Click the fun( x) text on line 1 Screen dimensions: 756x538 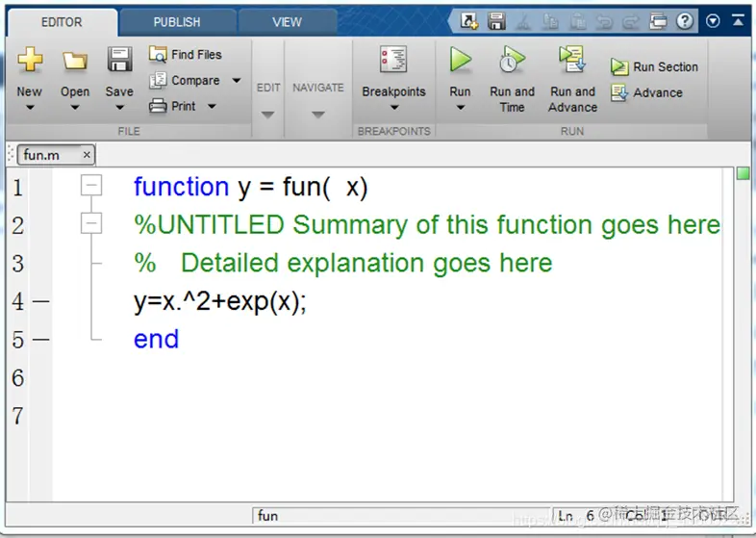click(325, 188)
